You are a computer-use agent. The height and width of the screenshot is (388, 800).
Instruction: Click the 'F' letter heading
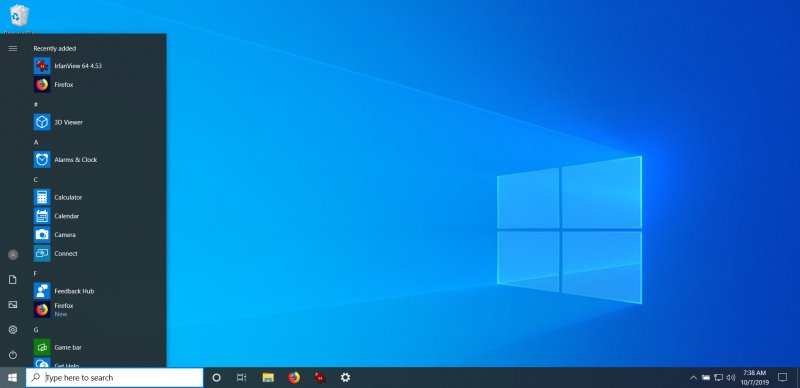36,274
